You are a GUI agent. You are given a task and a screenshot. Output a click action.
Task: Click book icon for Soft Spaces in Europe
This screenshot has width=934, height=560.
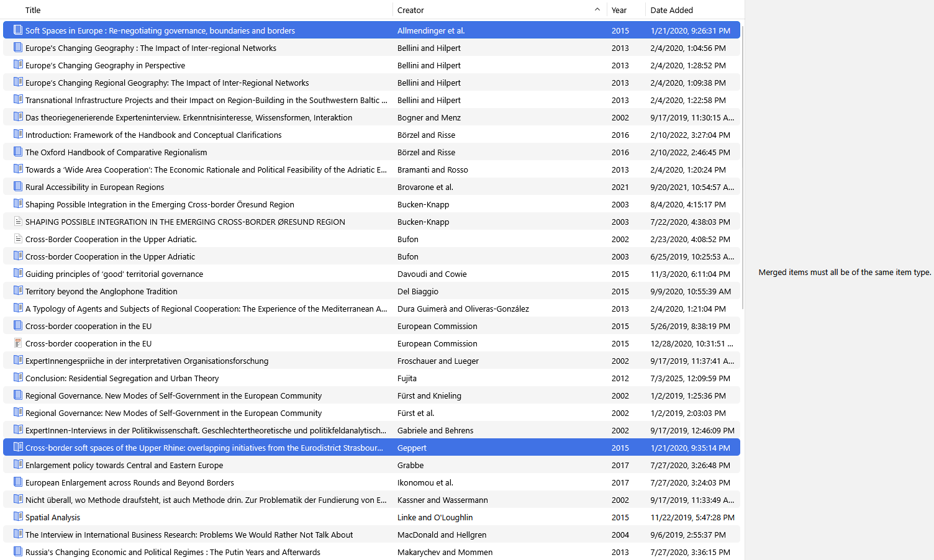point(18,30)
